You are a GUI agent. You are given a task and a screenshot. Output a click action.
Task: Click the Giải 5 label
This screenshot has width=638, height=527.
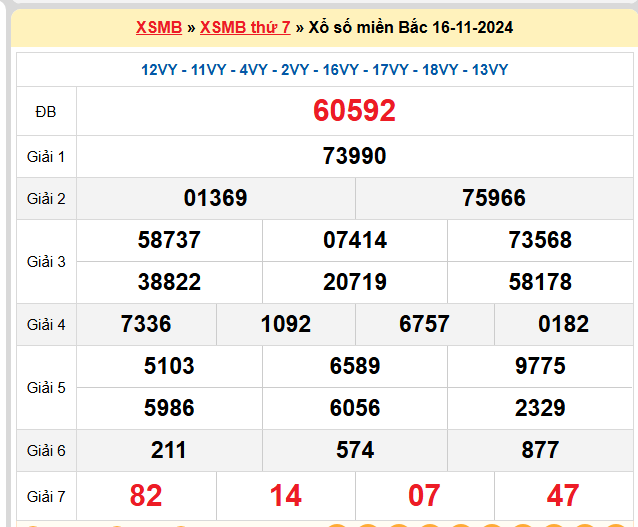[46, 388]
